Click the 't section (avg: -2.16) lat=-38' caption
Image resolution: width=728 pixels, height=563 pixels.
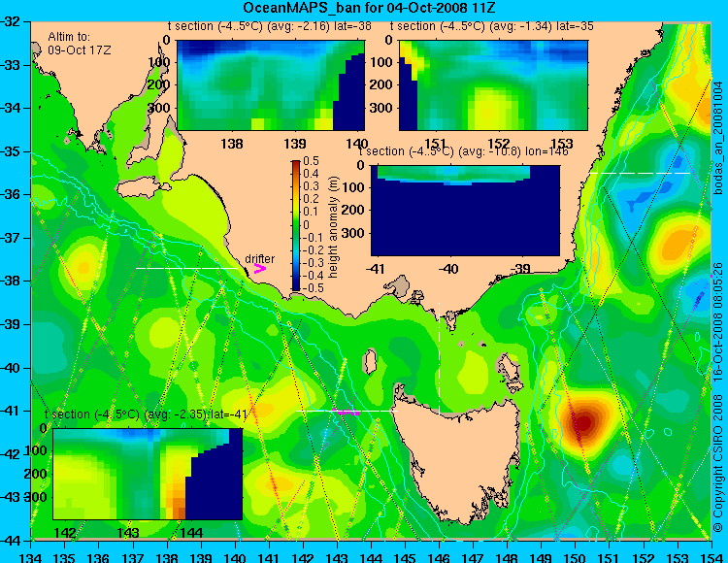click(x=269, y=26)
